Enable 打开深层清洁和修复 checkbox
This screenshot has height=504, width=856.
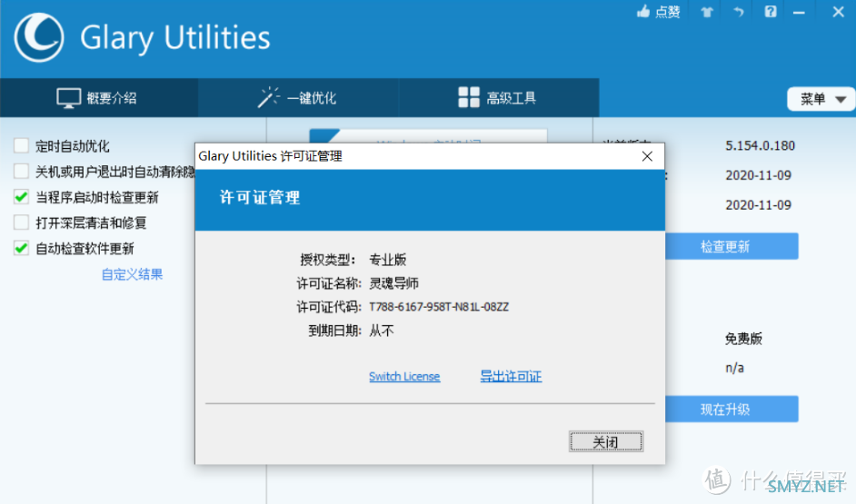click(21, 222)
